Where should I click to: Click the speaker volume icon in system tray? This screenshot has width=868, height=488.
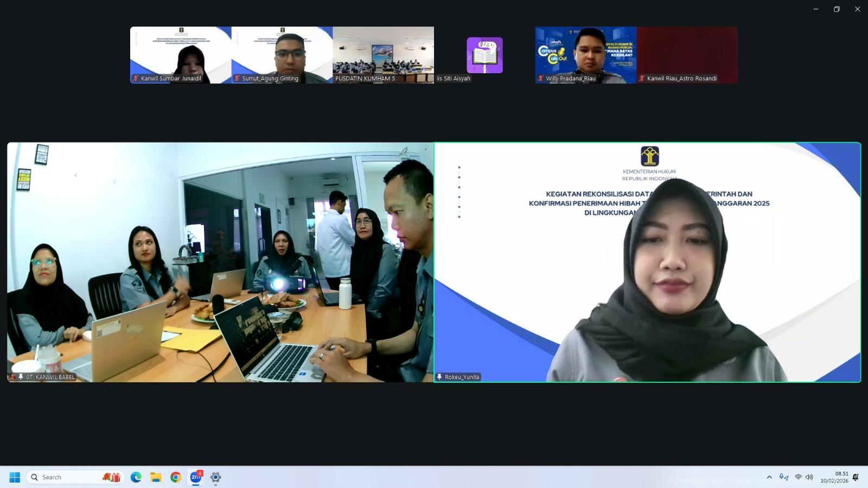pos(809,477)
